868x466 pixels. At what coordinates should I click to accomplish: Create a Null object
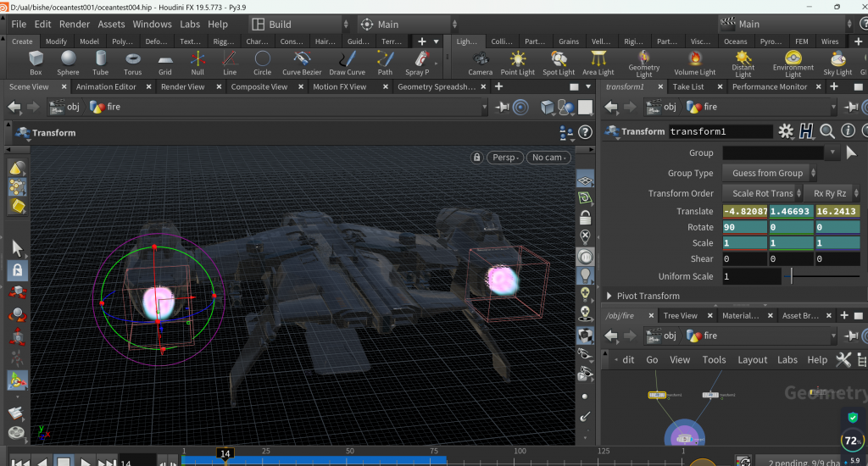click(x=198, y=63)
